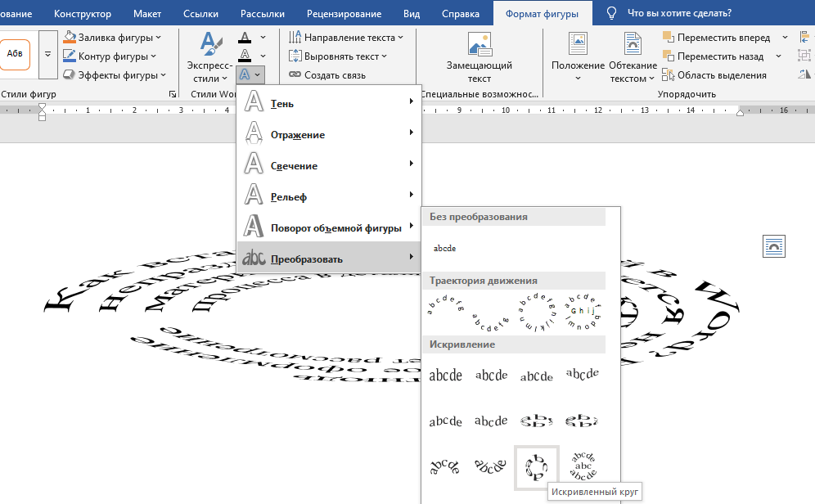Open the Область выделения pane
The height and width of the screenshot is (504, 815).
[718, 74]
